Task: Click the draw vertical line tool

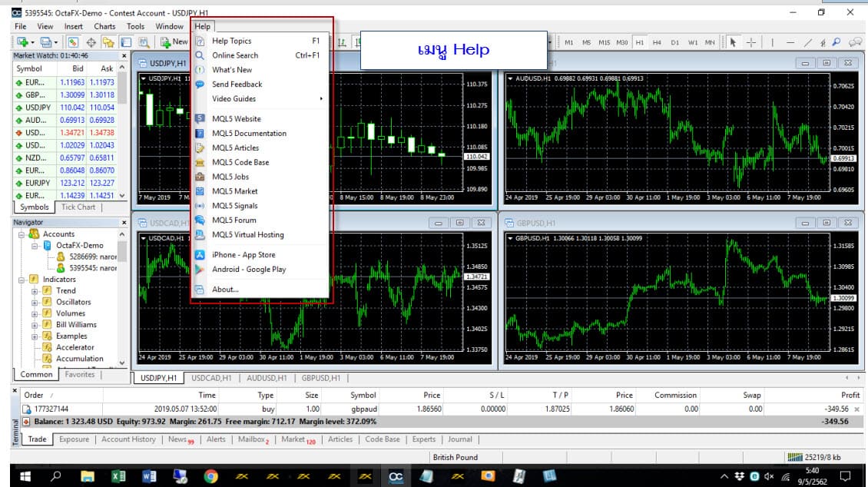Action: pyautogui.click(x=774, y=42)
